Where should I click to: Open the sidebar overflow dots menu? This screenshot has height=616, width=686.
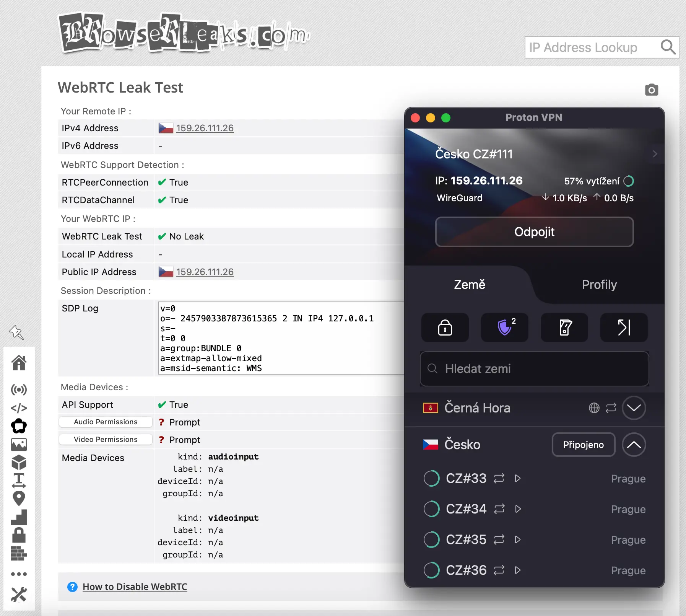click(x=20, y=574)
